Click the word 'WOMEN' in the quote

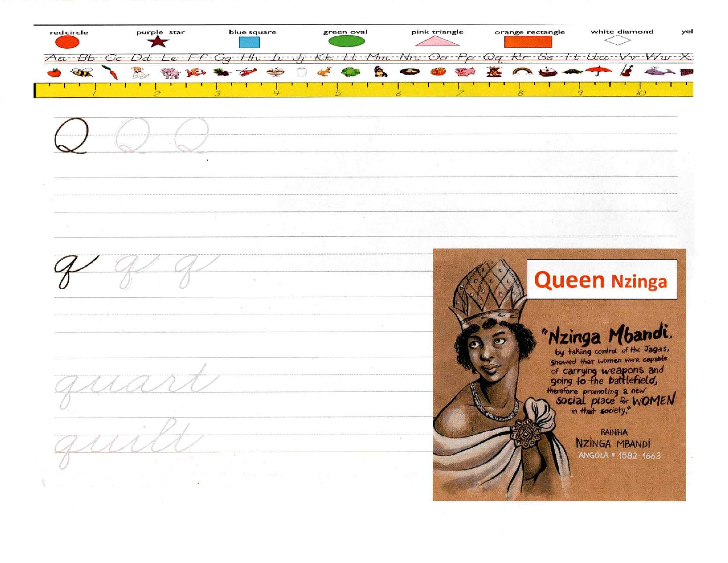(654, 401)
